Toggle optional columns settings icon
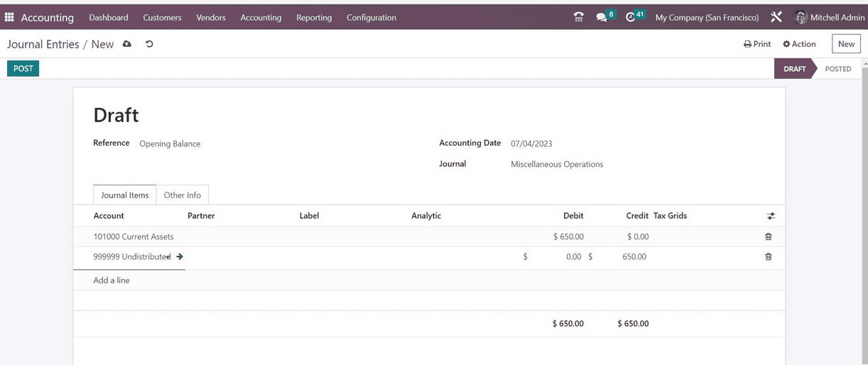Screen dimensions: 868x365 (771, 216)
